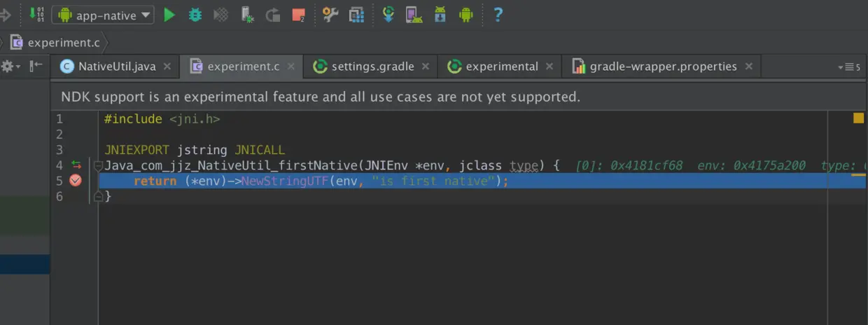Run the app with the green play button
The height and width of the screenshot is (325, 868).
169,14
